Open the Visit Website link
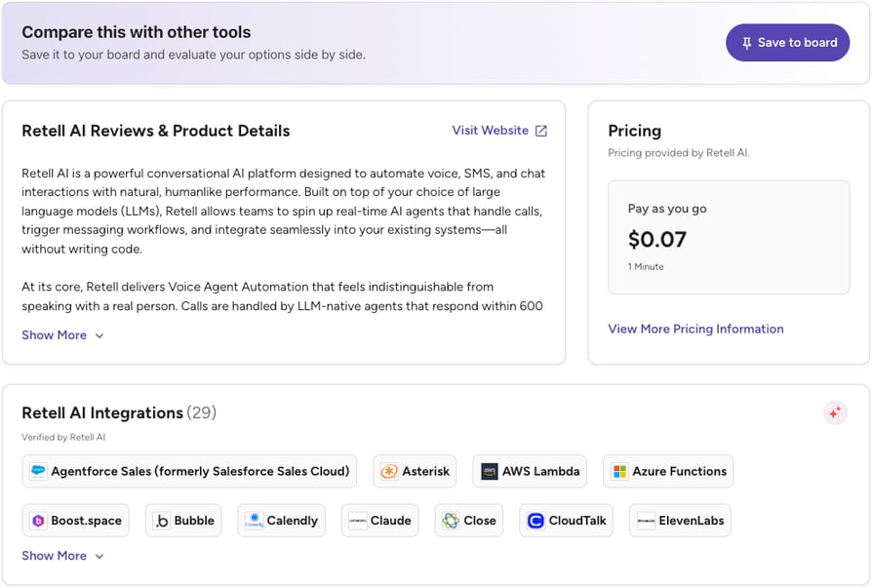 [498, 131]
